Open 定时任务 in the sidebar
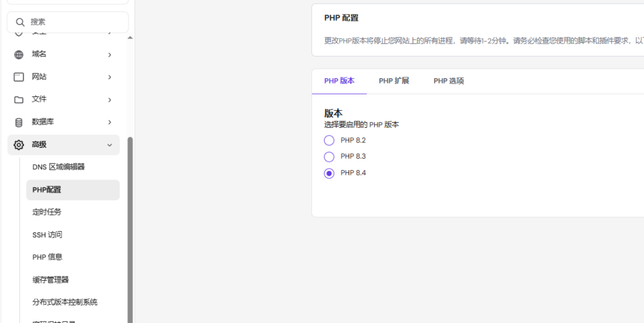Screen dimensions: 644x323 click(x=47, y=212)
